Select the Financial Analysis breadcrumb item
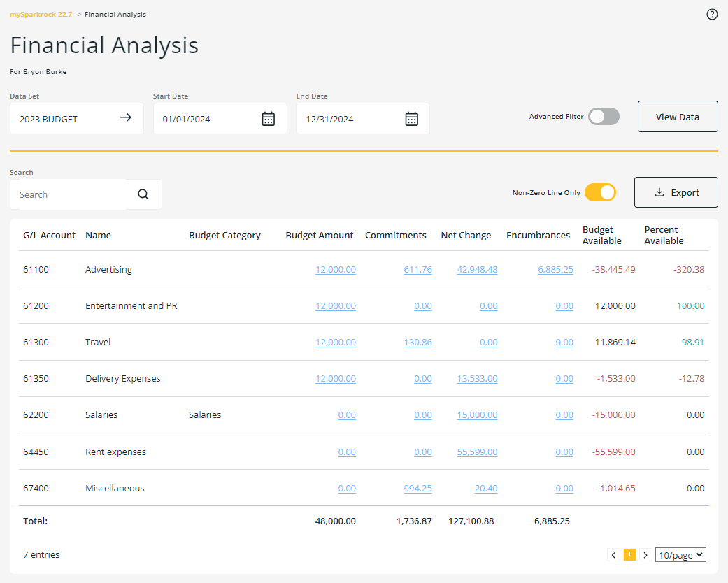The height and width of the screenshot is (583, 728). click(x=115, y=14)
